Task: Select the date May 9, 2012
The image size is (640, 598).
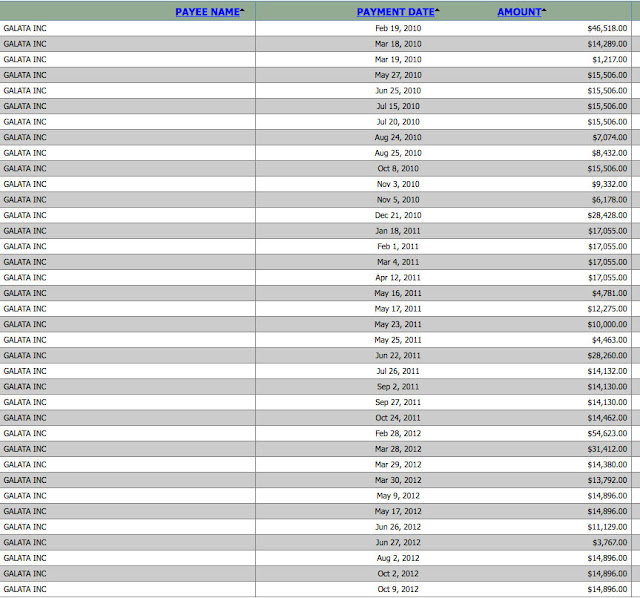Action: click(x=398, y=496)
